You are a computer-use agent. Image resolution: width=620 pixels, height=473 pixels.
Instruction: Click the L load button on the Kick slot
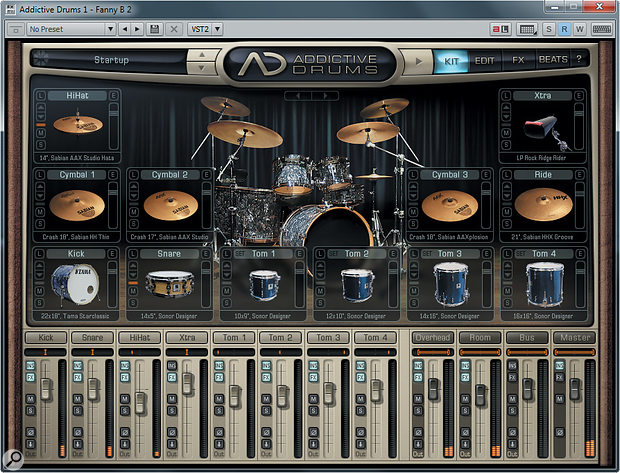[40, 254]
